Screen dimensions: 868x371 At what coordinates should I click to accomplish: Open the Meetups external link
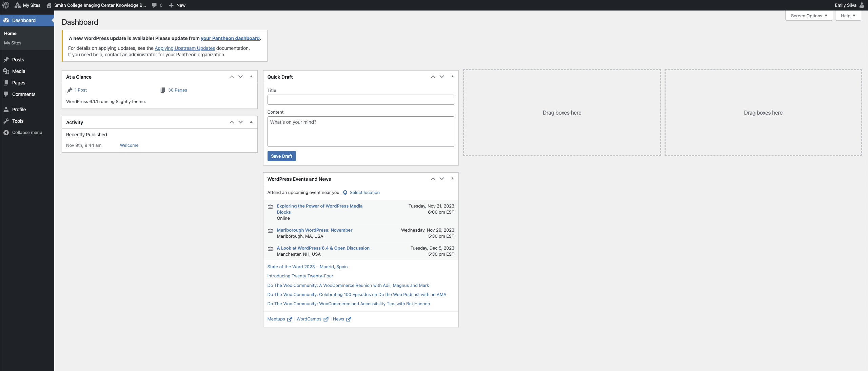(x=279, y=319)
